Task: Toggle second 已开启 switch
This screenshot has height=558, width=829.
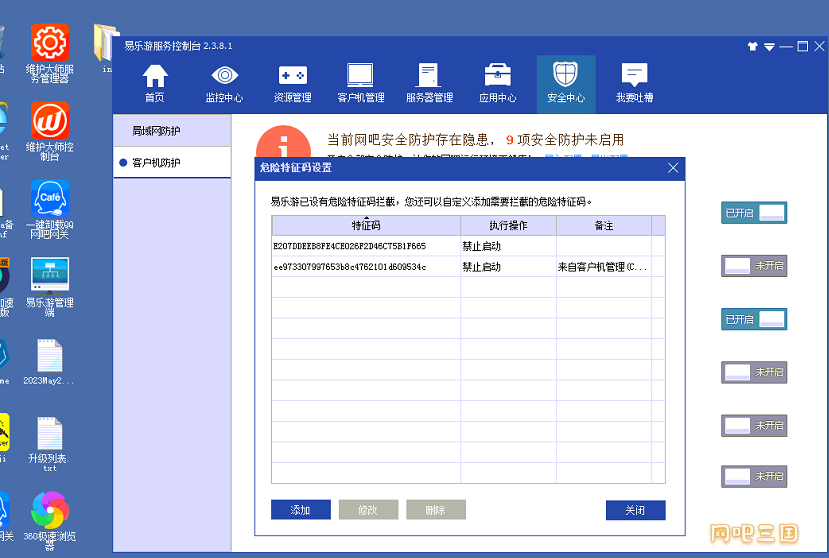Action: pyautogui.click(x=754, y=319)
